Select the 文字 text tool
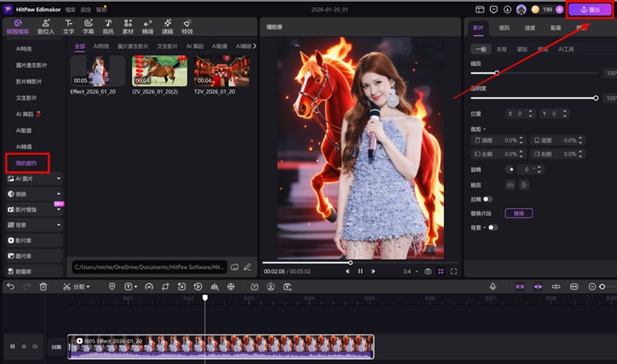Screen dimensions: 617x364 pos(68,26)
